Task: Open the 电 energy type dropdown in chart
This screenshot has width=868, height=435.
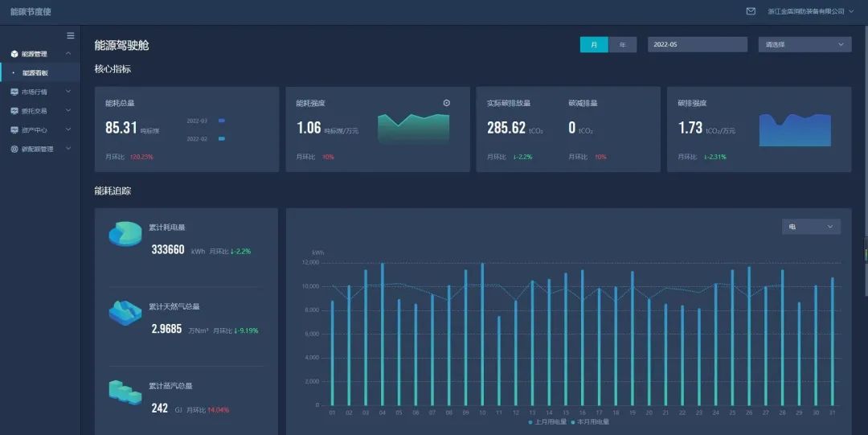Action: pos(811,227)
